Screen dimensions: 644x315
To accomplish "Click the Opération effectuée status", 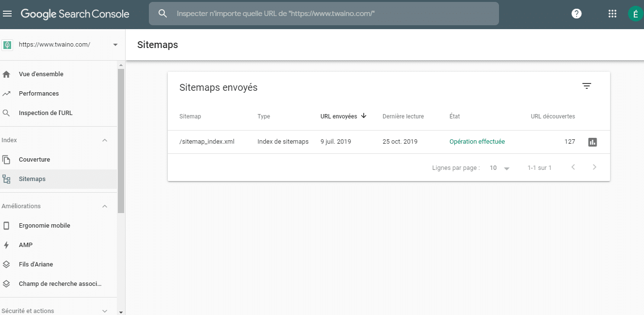I will (477, 142).
